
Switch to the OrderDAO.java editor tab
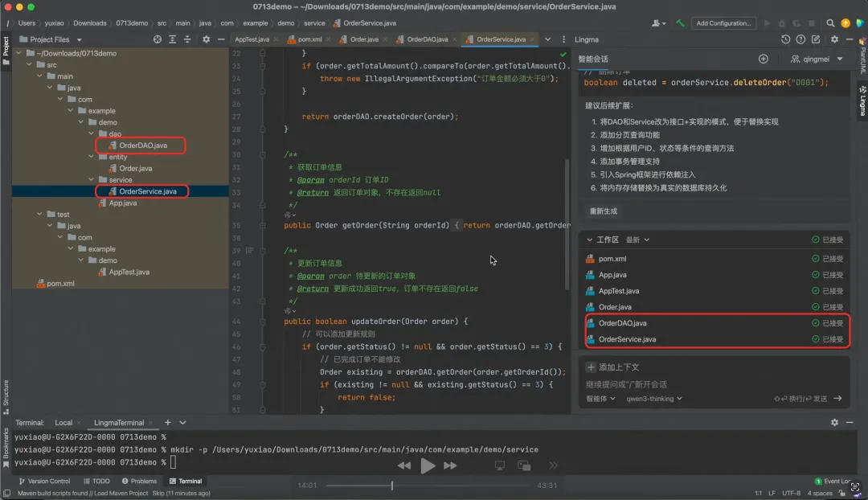tap(426, 39)
